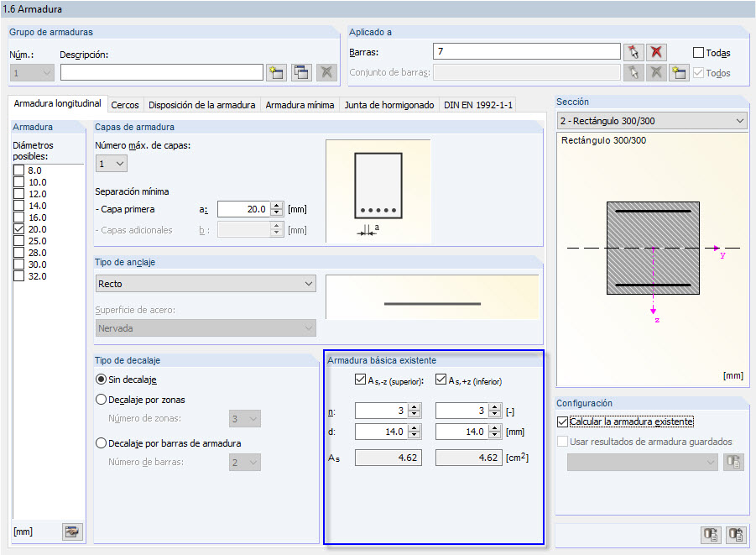The width and height of the screenshot is (756, 555).
Task: Click right export icon at bottom right
Action: click(736, 535)
